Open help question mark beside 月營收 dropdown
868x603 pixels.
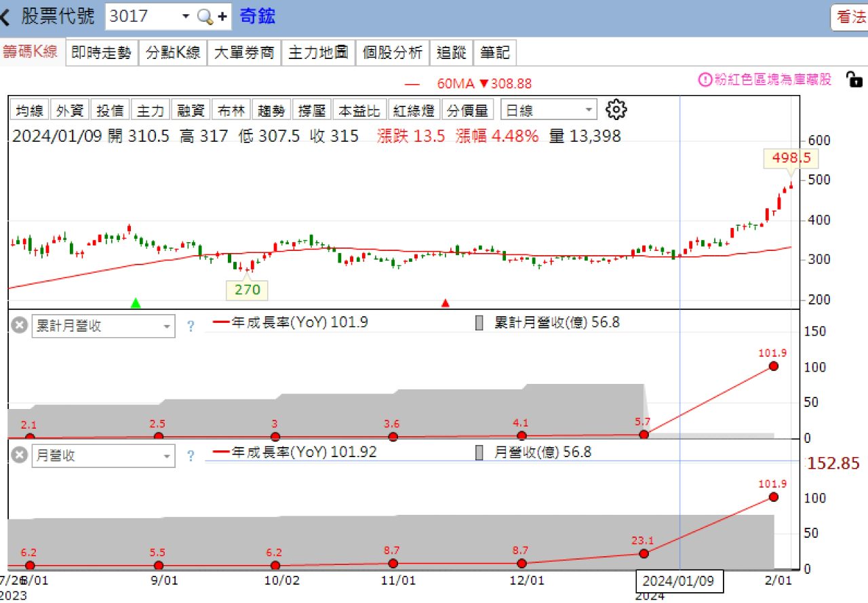191,456
